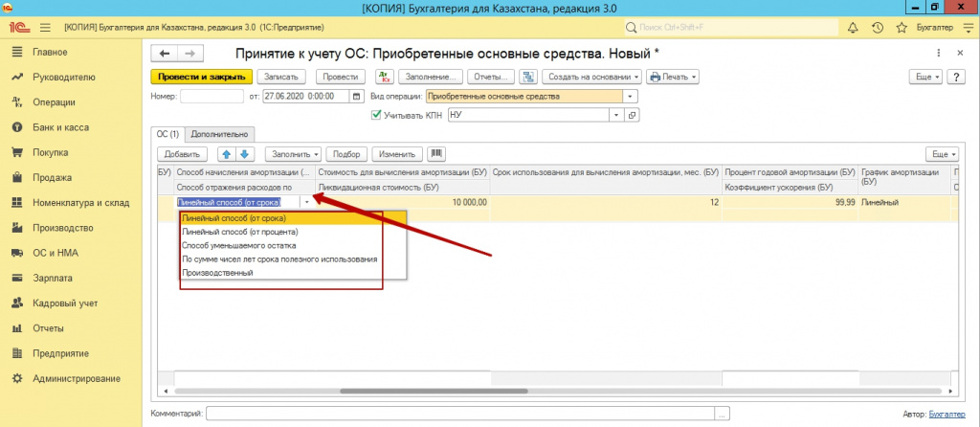Go forward with the right arrow
Viewport: 980px width, 427px height.
coord(190,54)
